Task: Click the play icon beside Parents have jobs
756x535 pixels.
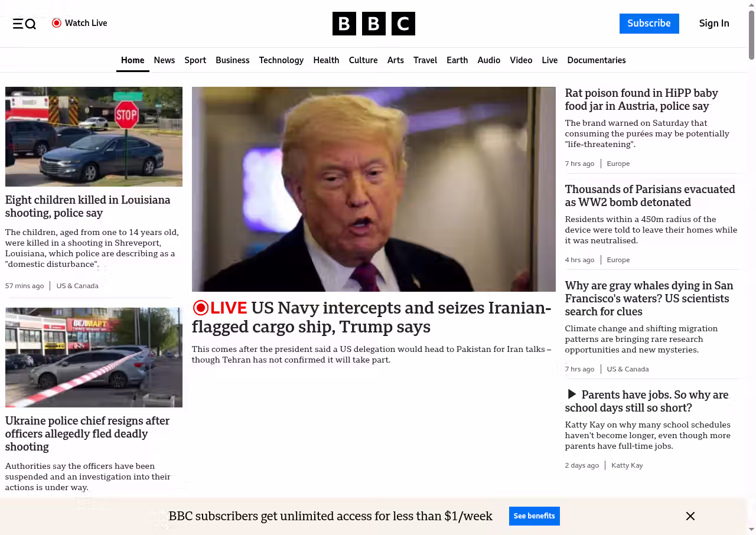Action: [571, 394]
